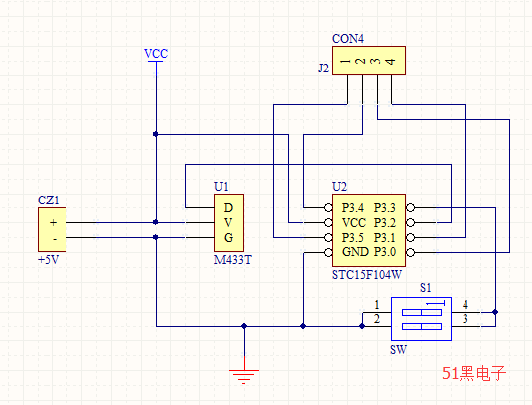This screenshot has height=405, width=532.
Task: Click the VCC power port symbol
Action: 156,56
